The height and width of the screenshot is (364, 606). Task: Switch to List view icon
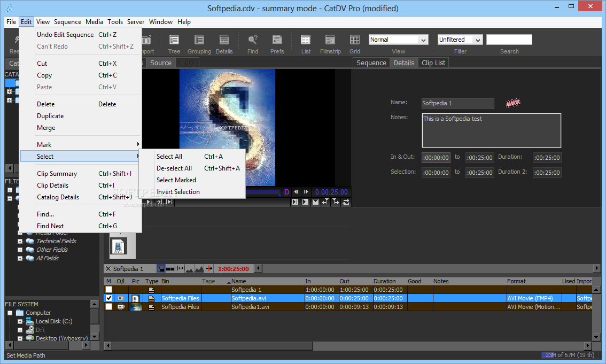click(306, 40)
